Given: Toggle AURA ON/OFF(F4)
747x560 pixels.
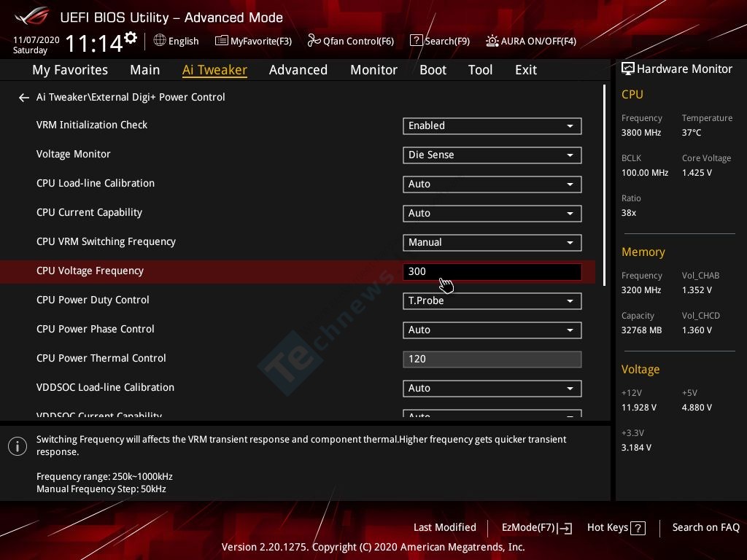Looking at the screenshot, I should [538, 41].
